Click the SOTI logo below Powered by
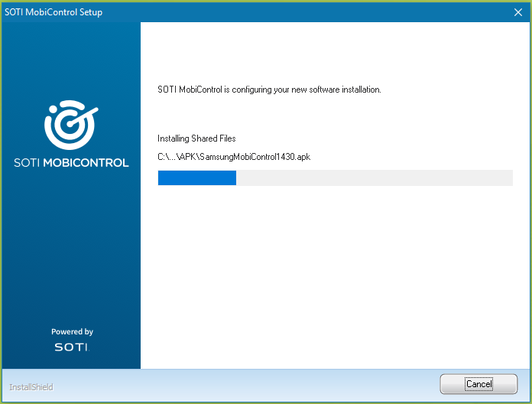 click(x=71, y=347)
